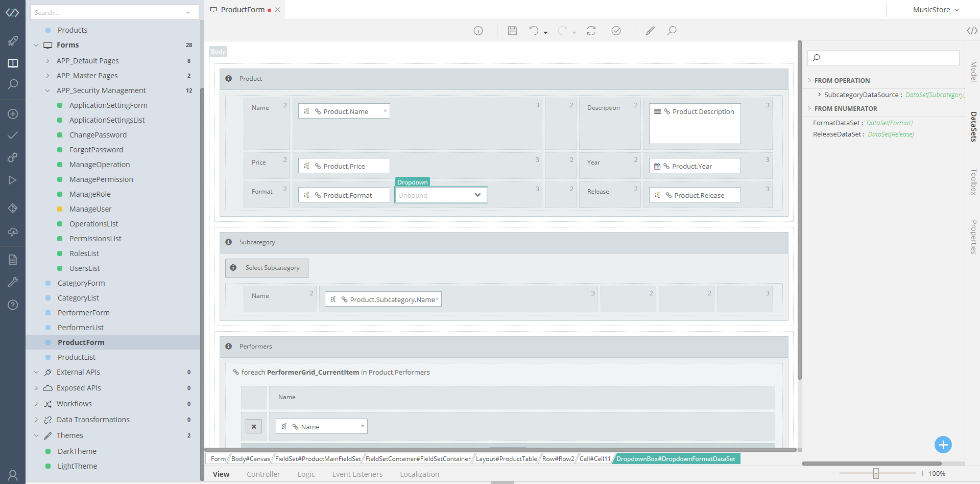Collapse the APP_Security Management folder
Image resolution: width=980 pixels, height=484 pixels.
(x=47, y=90)
